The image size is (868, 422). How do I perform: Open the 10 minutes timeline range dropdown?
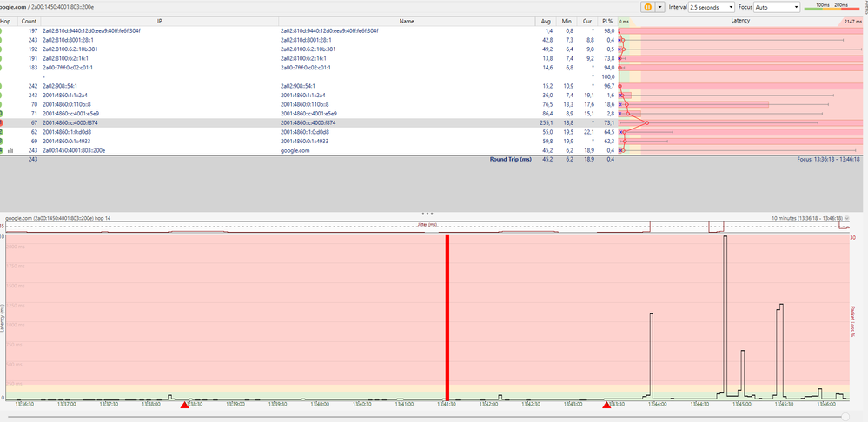point(847,219)
